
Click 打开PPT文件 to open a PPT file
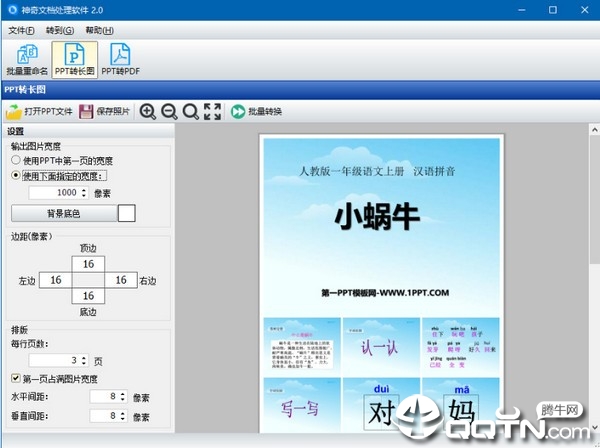pos(39,112)
